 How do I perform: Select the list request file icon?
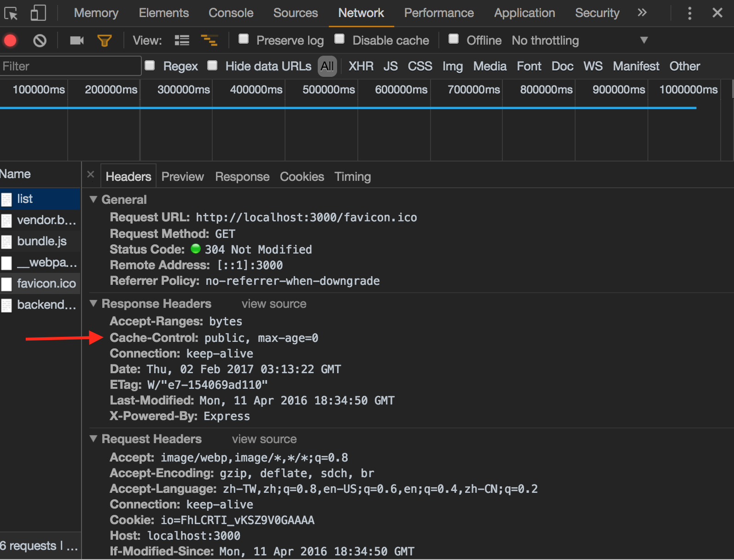[6, 199]
